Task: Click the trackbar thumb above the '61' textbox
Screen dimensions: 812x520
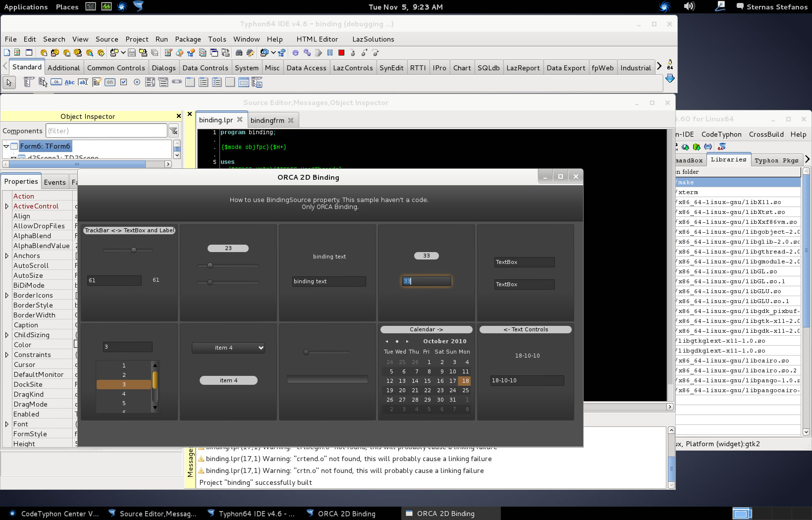Action: coord(134,250)
